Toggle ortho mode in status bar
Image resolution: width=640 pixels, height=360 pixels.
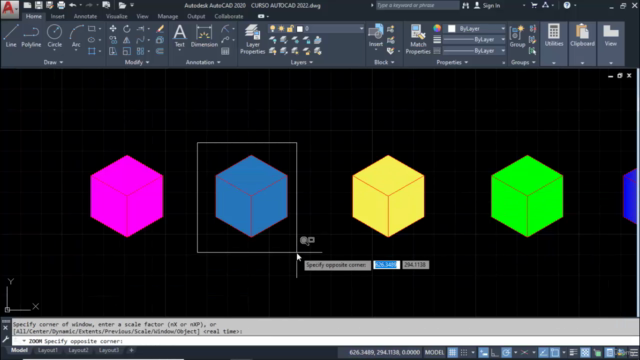click(x=495, y=353)
